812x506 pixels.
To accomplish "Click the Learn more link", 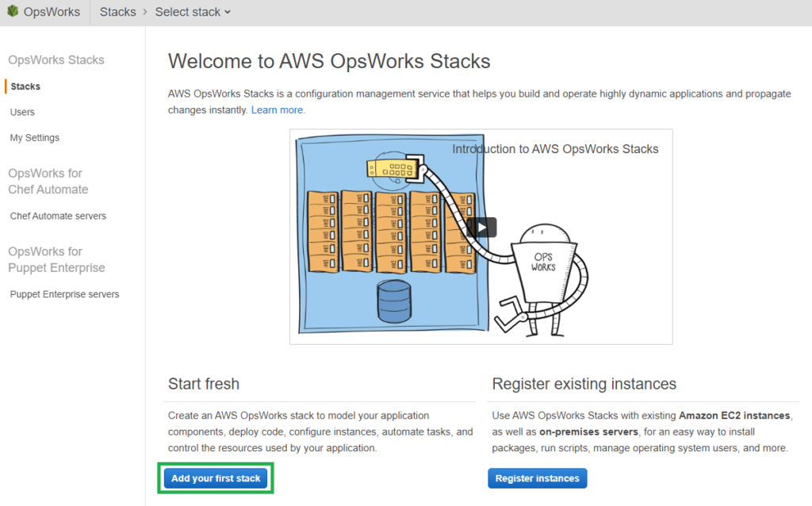I will point(277,109).
